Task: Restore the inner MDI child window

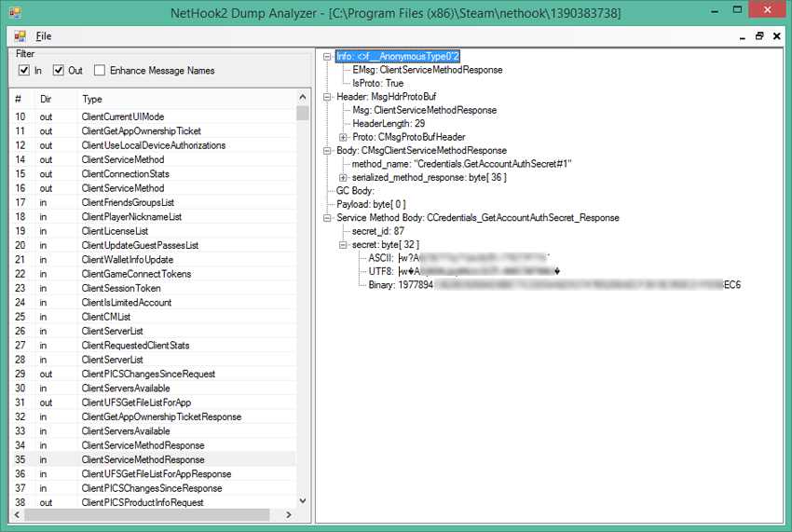Action: (x=759, y=36)
